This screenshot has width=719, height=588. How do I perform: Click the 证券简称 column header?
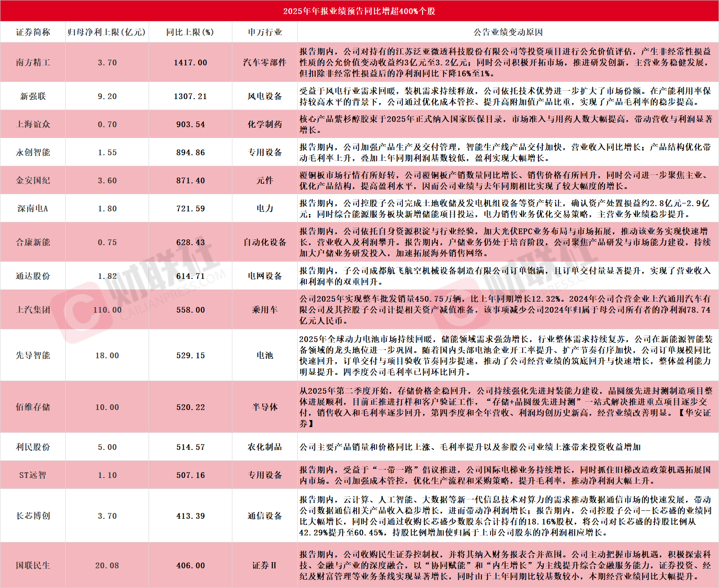(x=33, y=32)
